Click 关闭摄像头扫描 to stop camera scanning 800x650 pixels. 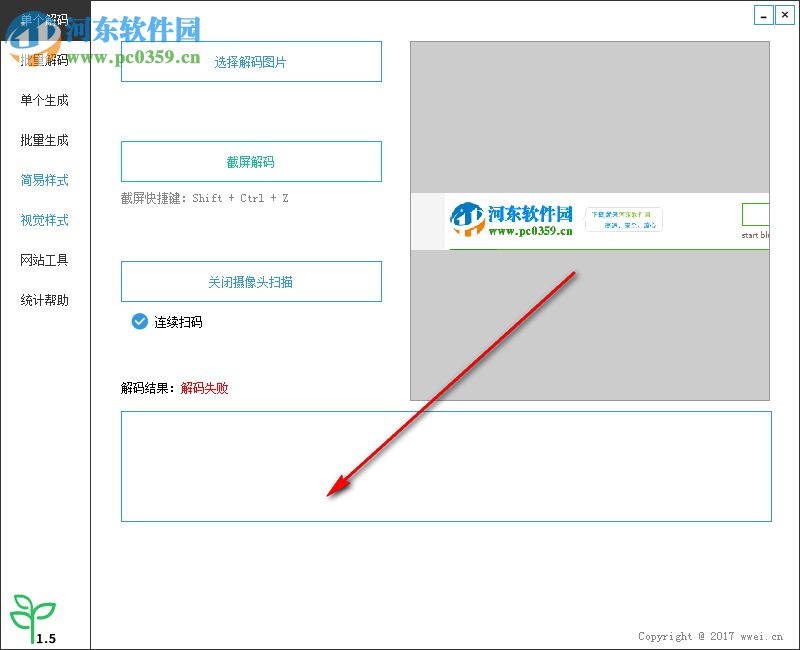tap(251, 281)
